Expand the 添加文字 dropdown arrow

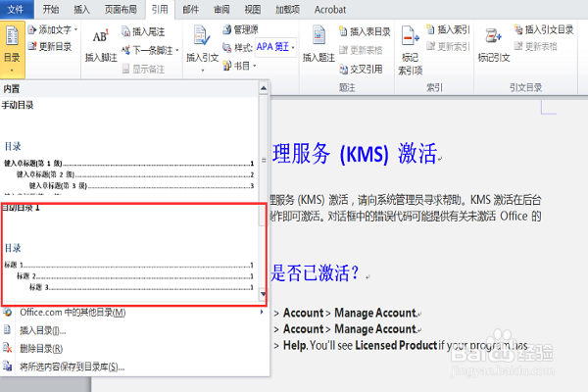pyautogui.click(x=75, y=29)
